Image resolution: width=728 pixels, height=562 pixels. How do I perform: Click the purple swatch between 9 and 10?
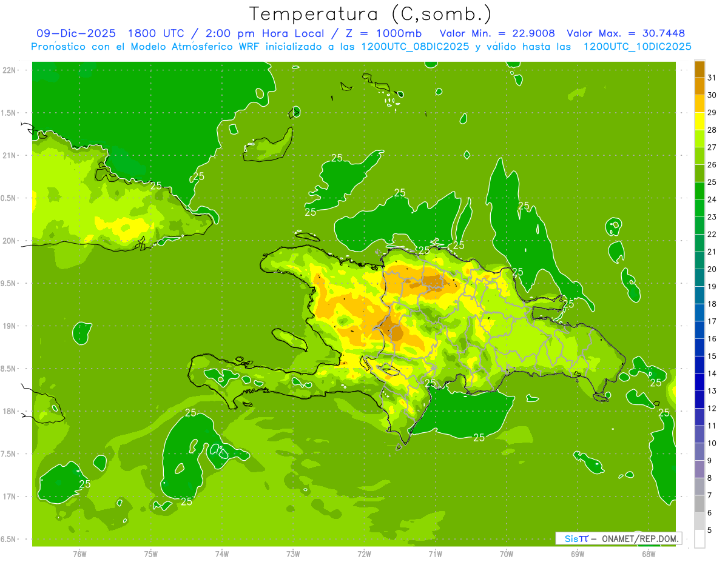point(699,452)
